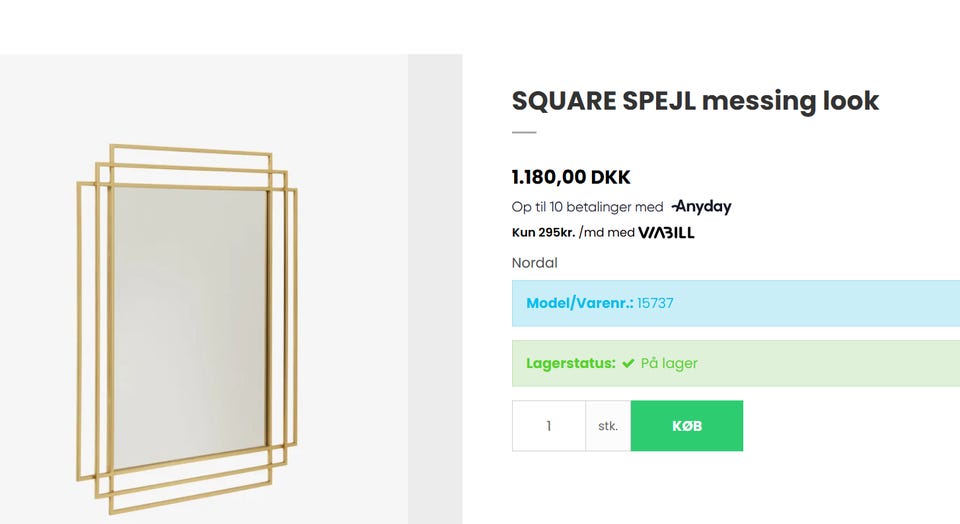Click the Kun 295kr. /md text
The image size is (960, 524).
572,233
